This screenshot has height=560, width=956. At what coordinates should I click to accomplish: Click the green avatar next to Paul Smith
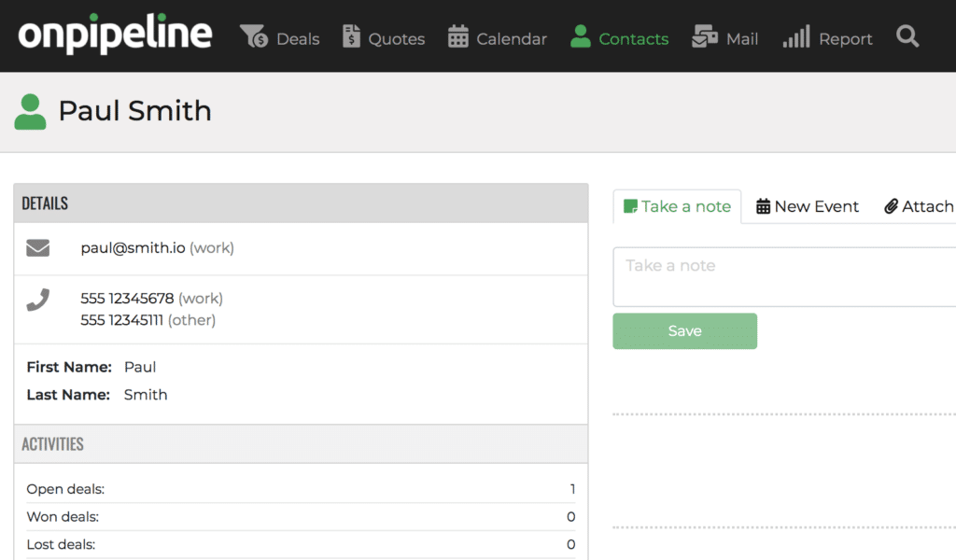[30, 111]
